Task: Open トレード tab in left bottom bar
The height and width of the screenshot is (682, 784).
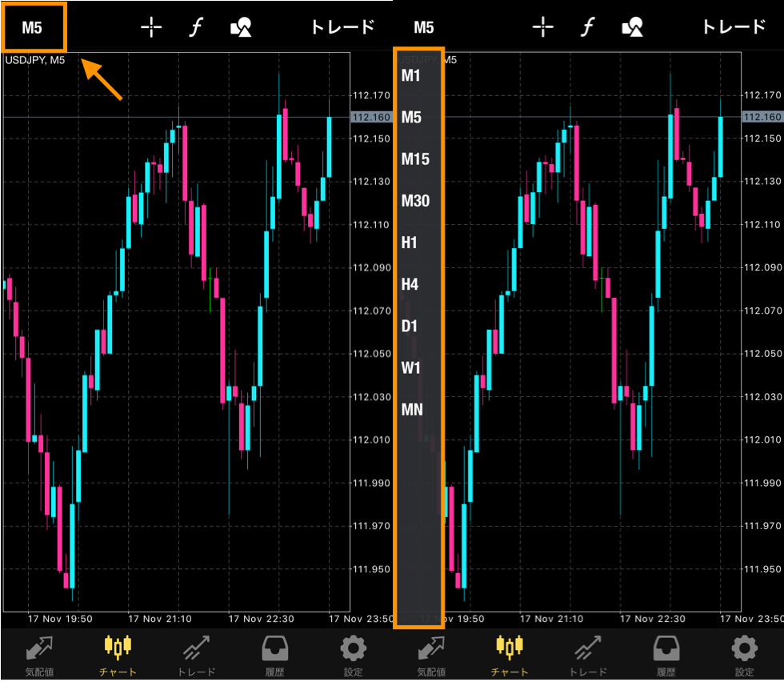Action: tap(197, 656)
